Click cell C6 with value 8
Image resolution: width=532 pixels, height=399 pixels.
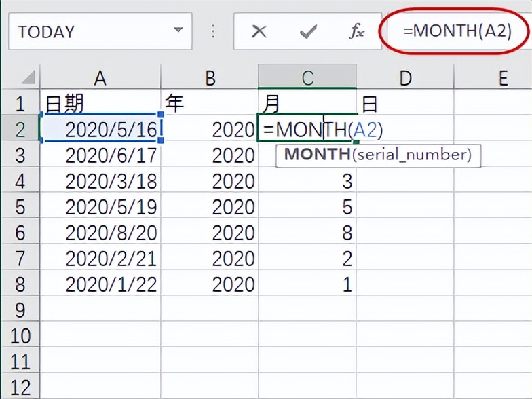[x=307, y=233]
